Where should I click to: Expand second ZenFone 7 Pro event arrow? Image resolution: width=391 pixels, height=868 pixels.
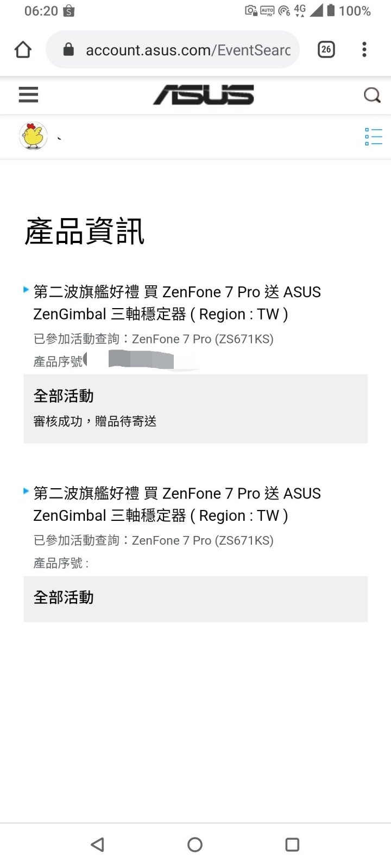click(x=26, y=491)
